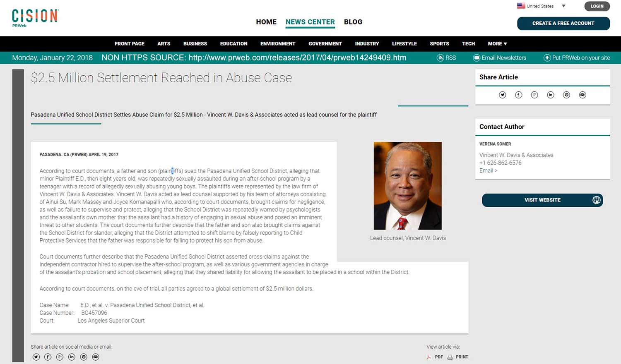The height and width of the screenshot is (364, 621).
Task: Click 'Vincent W. Davis & Associates' in Contact Author
Action: pos(516,155)
